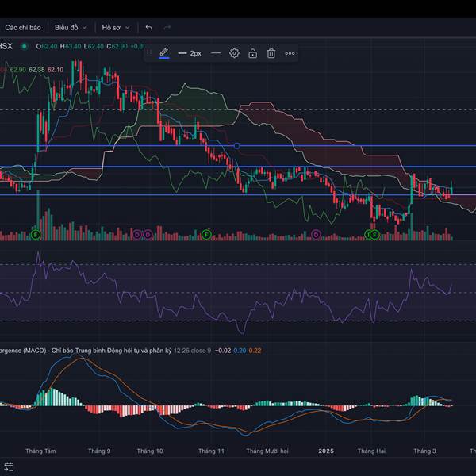The height and width of the screenshot is (476, 476).
Task: Open the three-dots more options menu
Action: [x=290, y=53]
